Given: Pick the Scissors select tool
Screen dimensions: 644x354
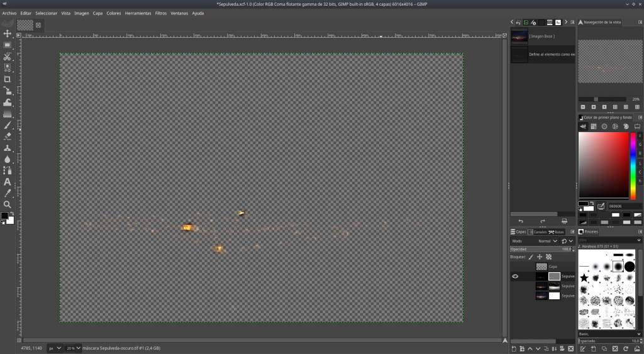Looking at the screenshot, I should coord(8,57).
